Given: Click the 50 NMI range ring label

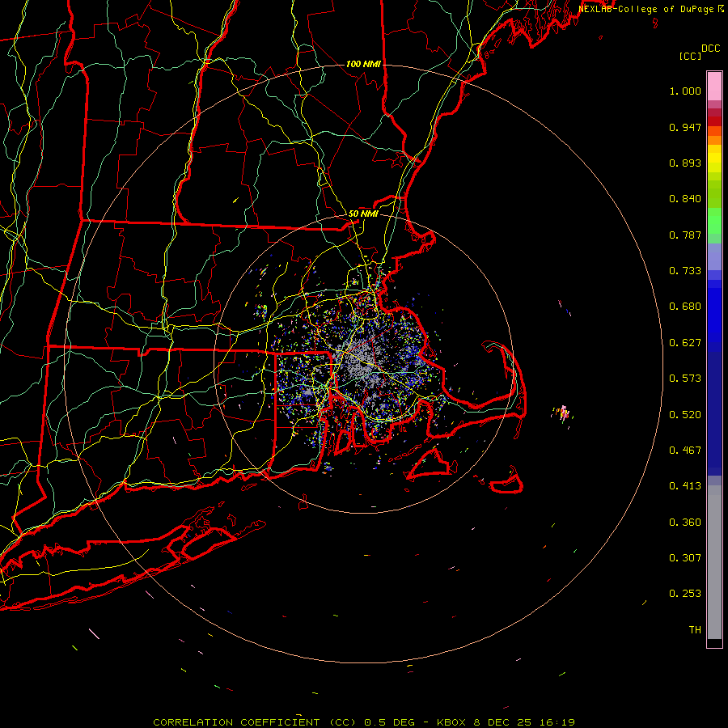Looking at the screenshot, I should point(363,214).
